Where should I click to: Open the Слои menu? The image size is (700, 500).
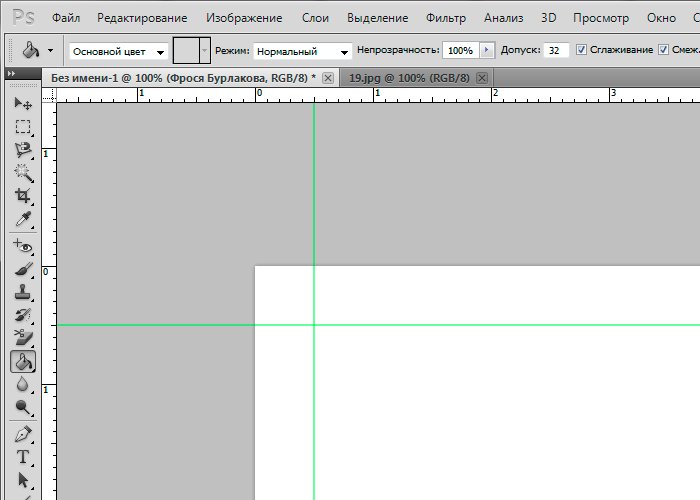(x=315, y=18)
